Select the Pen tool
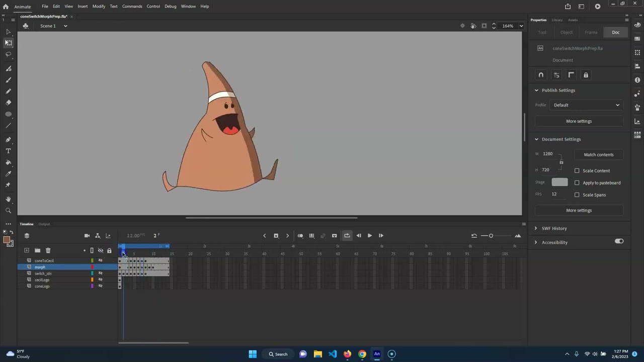This screenshot has width=644, height=362. tap(8, 139)
